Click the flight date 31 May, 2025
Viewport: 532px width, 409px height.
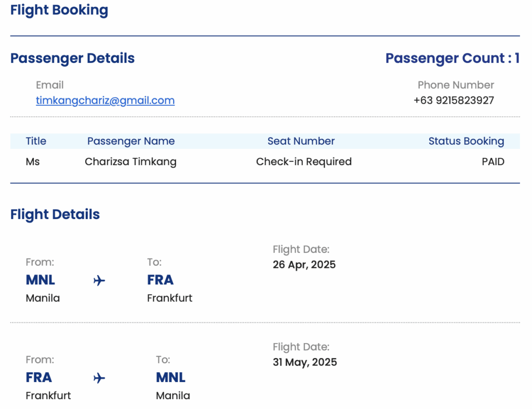(x=304, y=362)
